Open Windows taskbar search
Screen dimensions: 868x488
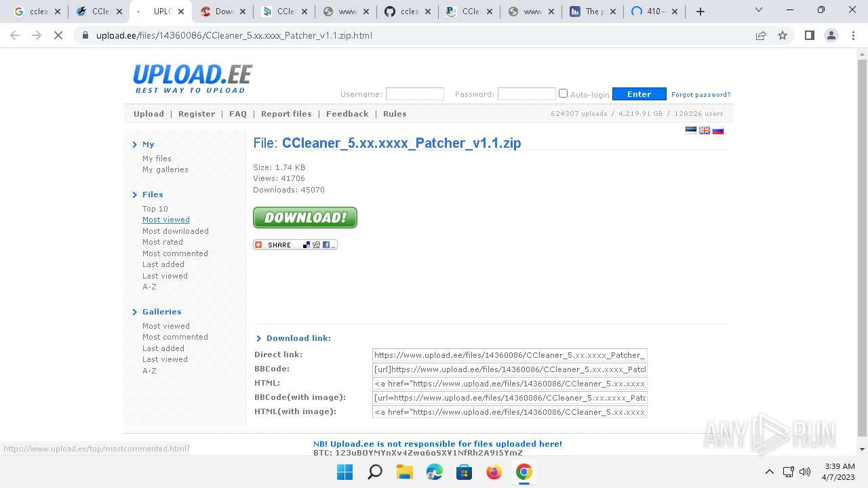[375, 472]
